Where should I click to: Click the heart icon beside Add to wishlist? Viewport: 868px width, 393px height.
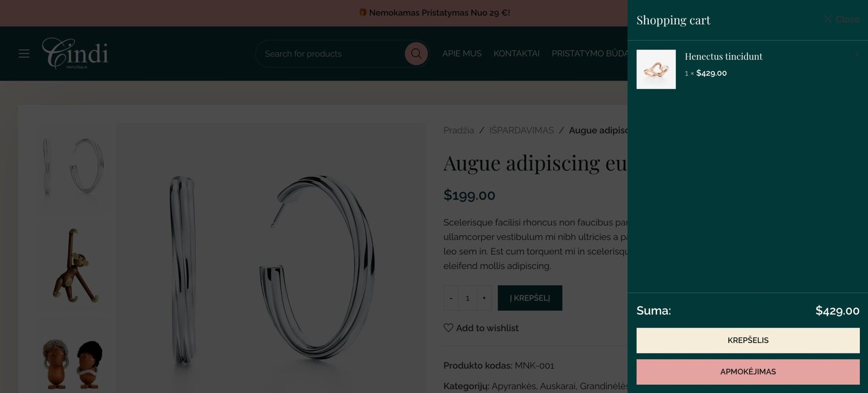click(x=448, y=328)
